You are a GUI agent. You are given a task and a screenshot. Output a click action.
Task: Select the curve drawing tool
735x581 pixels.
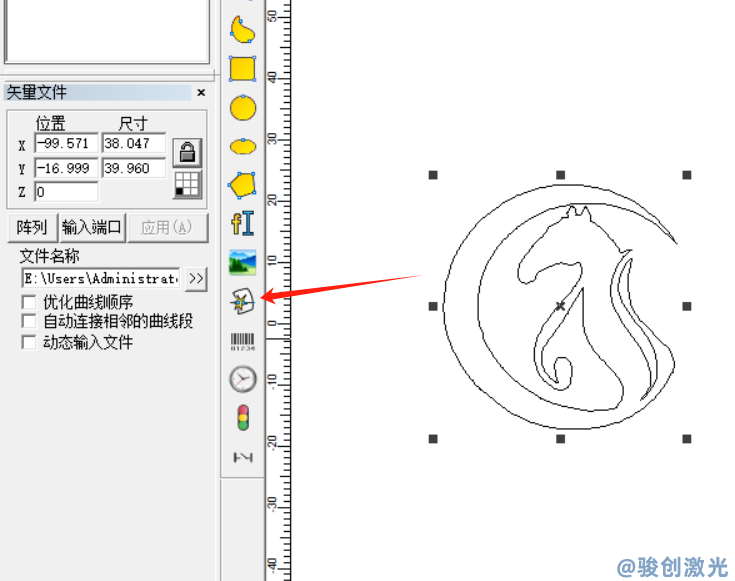[242, 30]
